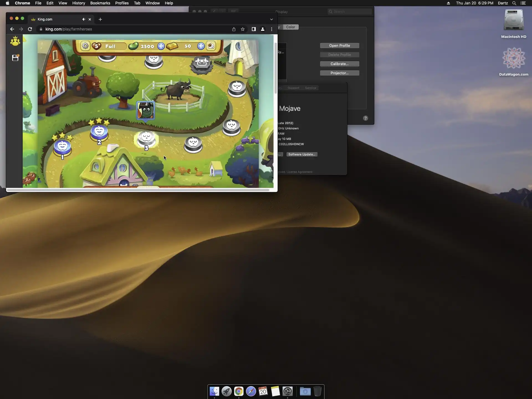Open the save disk sidebar icon
The image size is (532, 399).
click(15, 58)
